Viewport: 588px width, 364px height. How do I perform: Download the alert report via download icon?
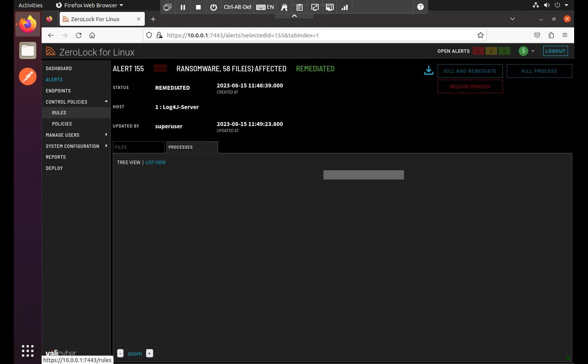tap(429, 70)
